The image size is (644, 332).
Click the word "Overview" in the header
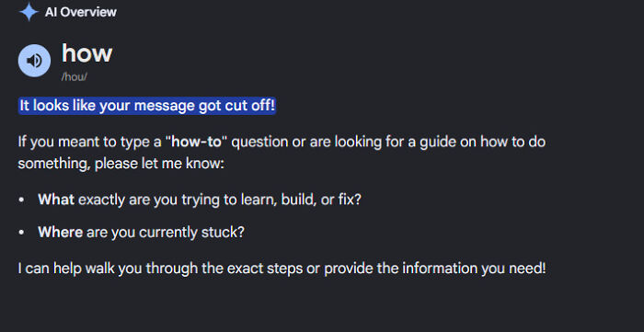[x=87, y=12]
